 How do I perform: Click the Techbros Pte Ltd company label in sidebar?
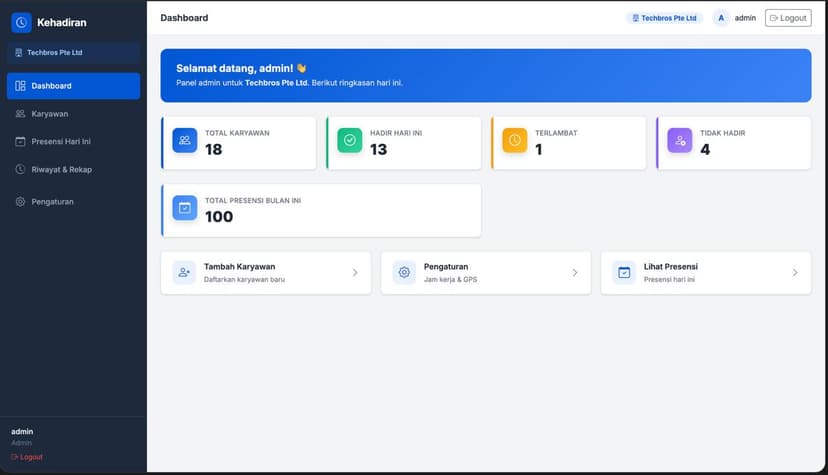pos(55,53)
